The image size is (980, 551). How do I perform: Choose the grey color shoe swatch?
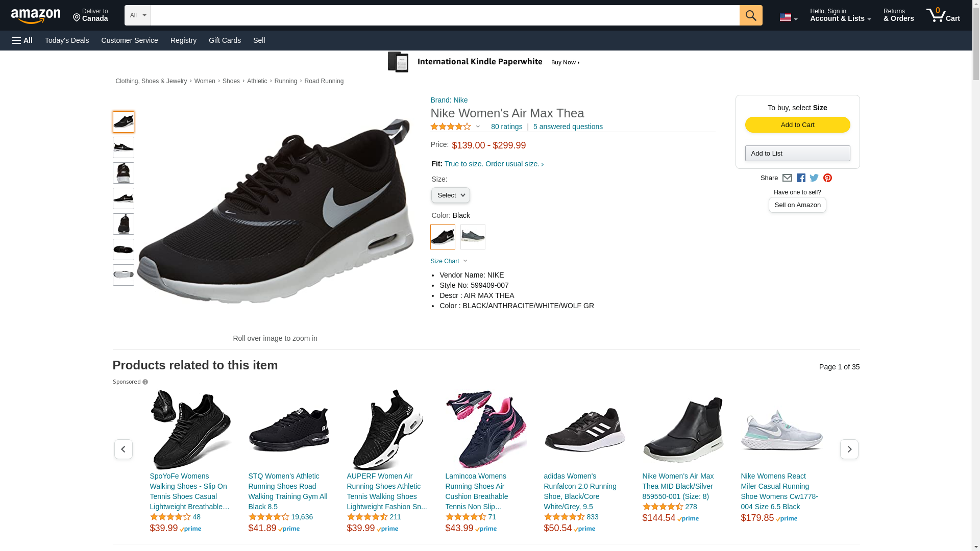473,237
